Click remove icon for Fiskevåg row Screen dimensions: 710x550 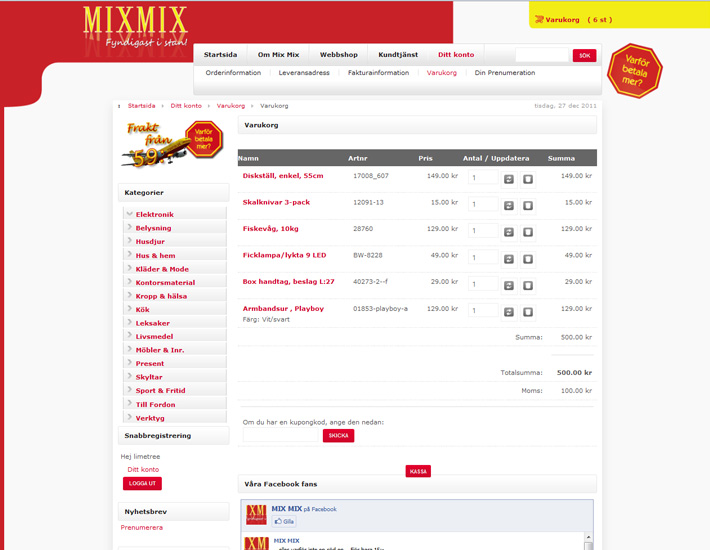528,232
